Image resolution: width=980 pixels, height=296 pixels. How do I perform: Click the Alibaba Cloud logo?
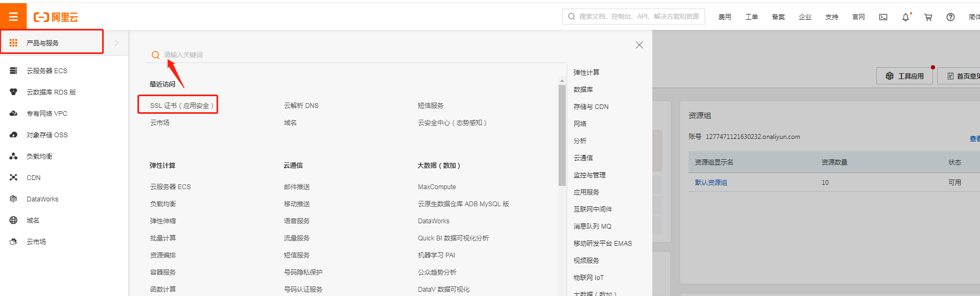(x=56, y=17)
